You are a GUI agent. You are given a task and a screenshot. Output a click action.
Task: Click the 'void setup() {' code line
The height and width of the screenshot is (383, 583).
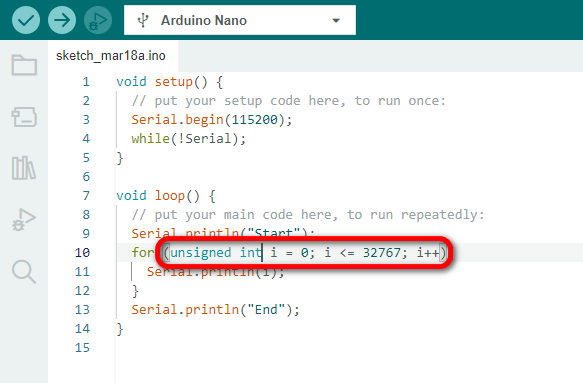click(x=170, y=82)
